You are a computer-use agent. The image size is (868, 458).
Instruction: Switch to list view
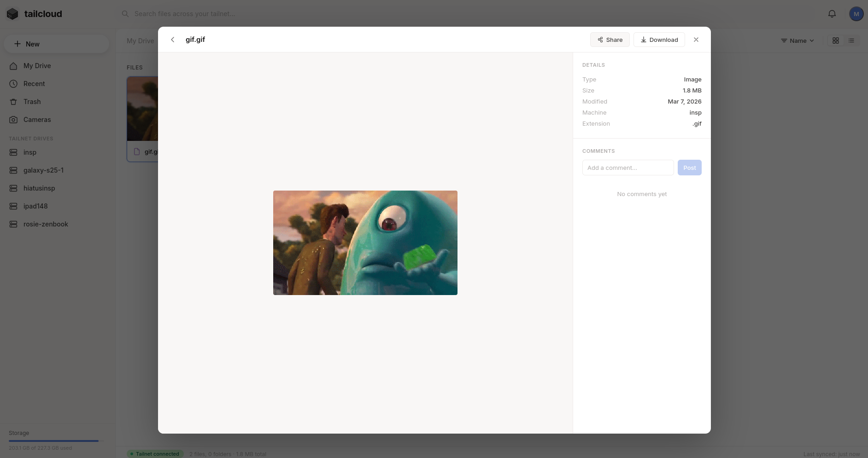851,41
